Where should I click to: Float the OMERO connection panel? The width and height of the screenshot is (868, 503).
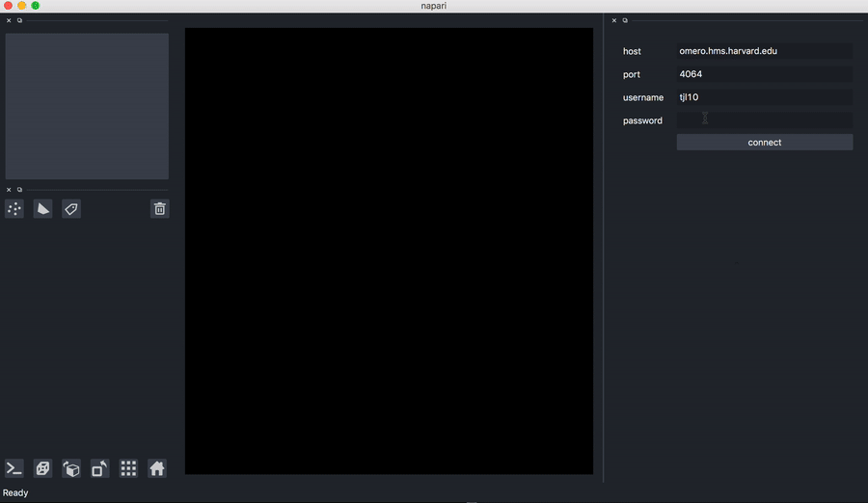click(x=625, y=20)
